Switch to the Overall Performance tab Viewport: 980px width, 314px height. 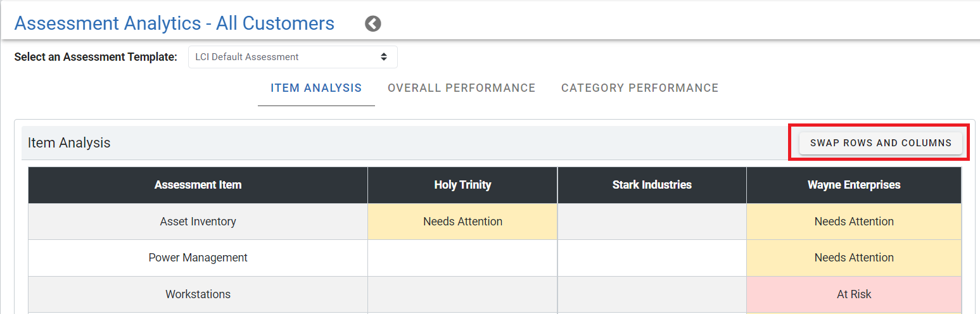pos(462,88)
